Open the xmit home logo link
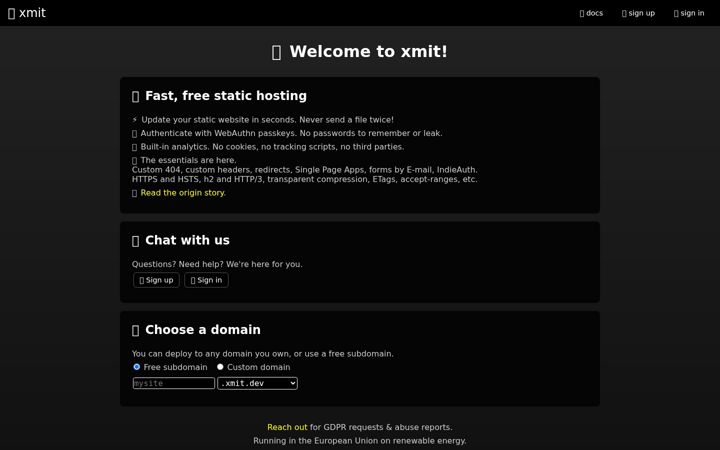 27,13
